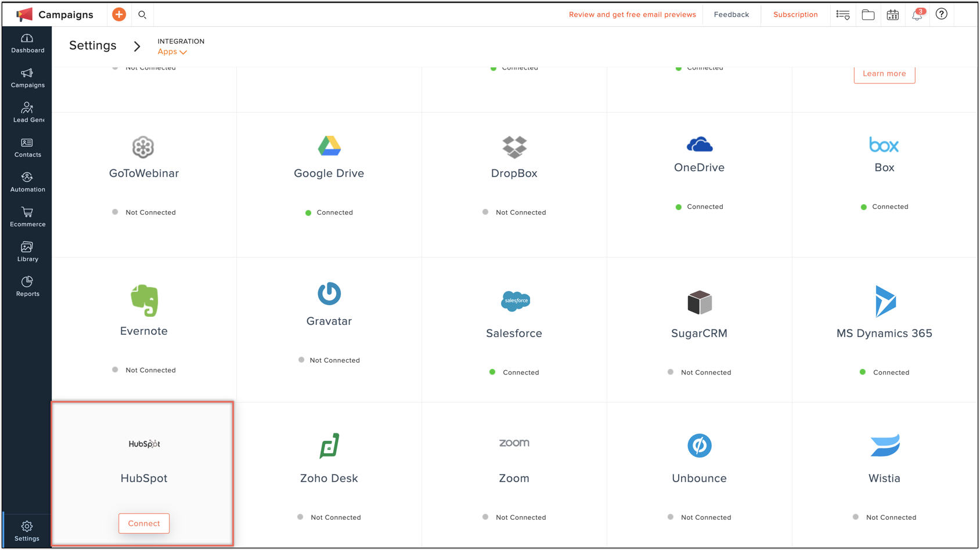Open Campaigns in the sidebar
Image resolution: width=980 pixels, height=550 pixels.
pos(27,78)
